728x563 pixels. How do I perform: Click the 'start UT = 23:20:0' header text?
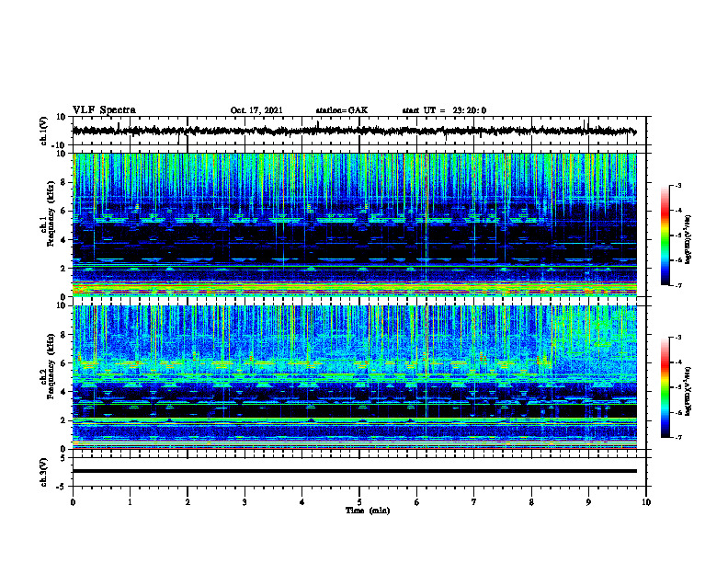[444, 110]
